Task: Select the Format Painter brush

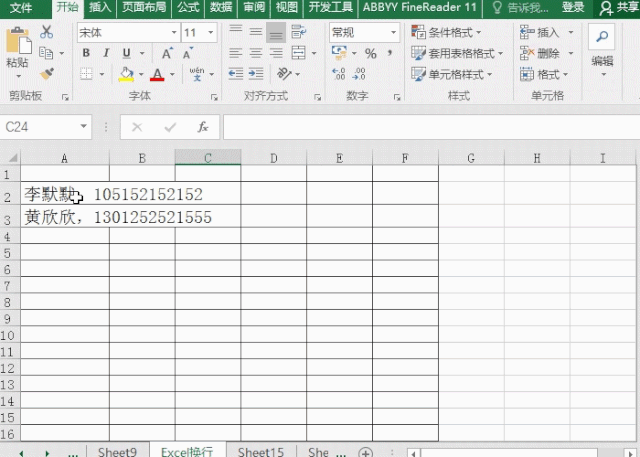Action: (47, 74)
